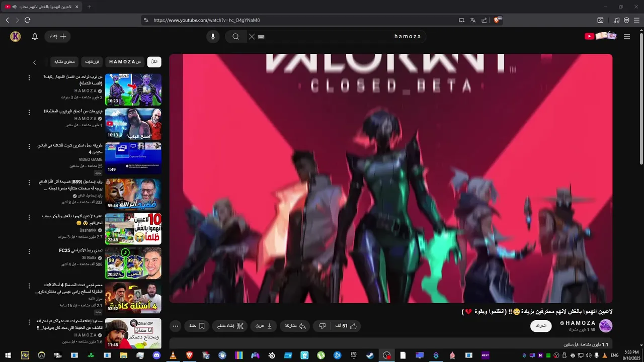Image resolution: width=644 pixels, height=362 pixels.
Task: Open the 1:49 PlayStation screenshot video thumbnail
Action: 133,158
